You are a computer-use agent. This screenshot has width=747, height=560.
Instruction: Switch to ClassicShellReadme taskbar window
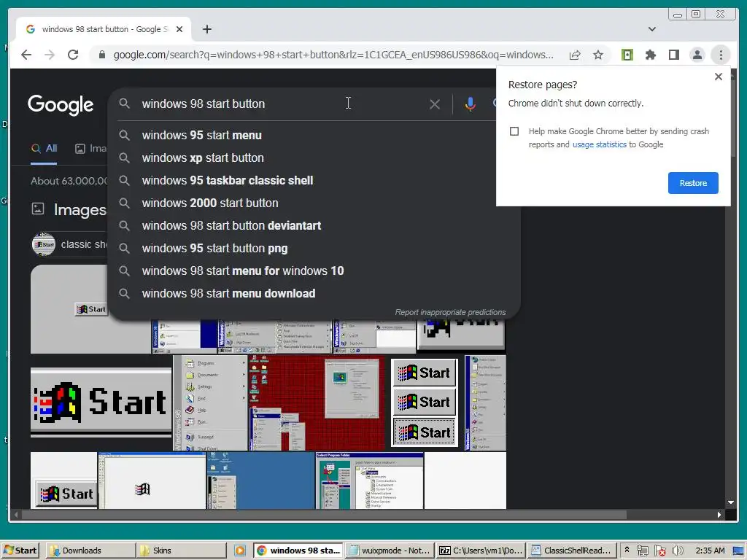(572, 551)
